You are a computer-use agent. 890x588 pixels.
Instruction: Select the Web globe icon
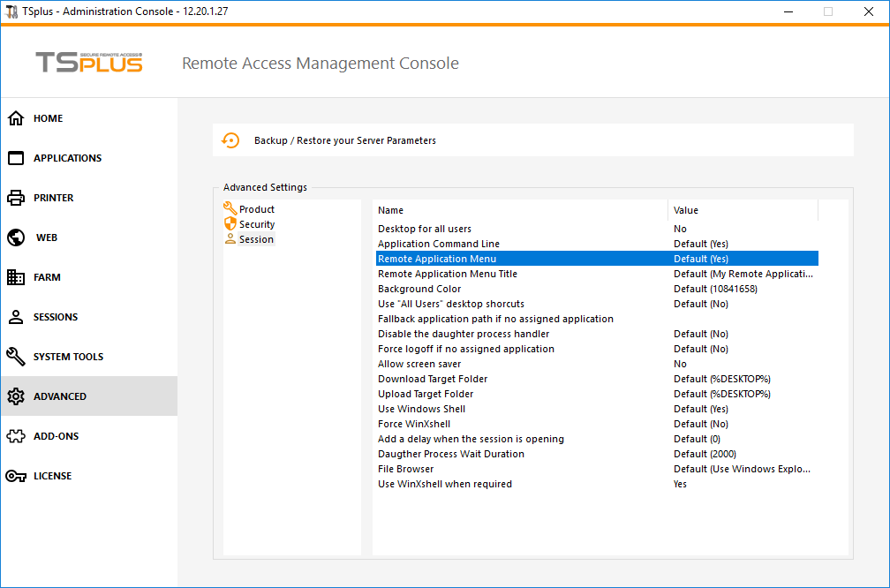click(x=16, y=237)
